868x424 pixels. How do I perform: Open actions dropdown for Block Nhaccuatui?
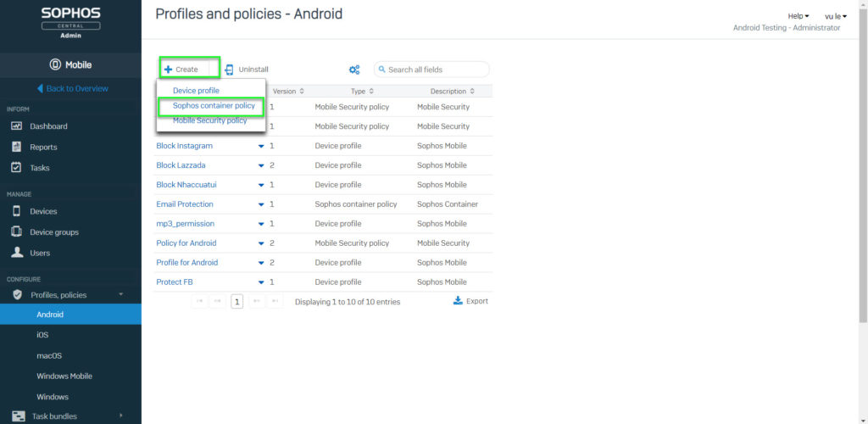(x=261, y=185)
